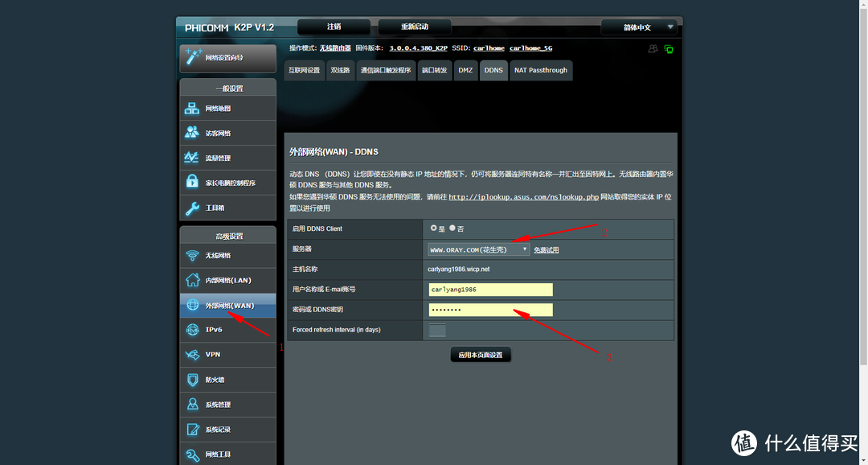Open 外部网络(WAN) globe icon
The width and height of the screenshot is (868, 465).
(192, 306)
